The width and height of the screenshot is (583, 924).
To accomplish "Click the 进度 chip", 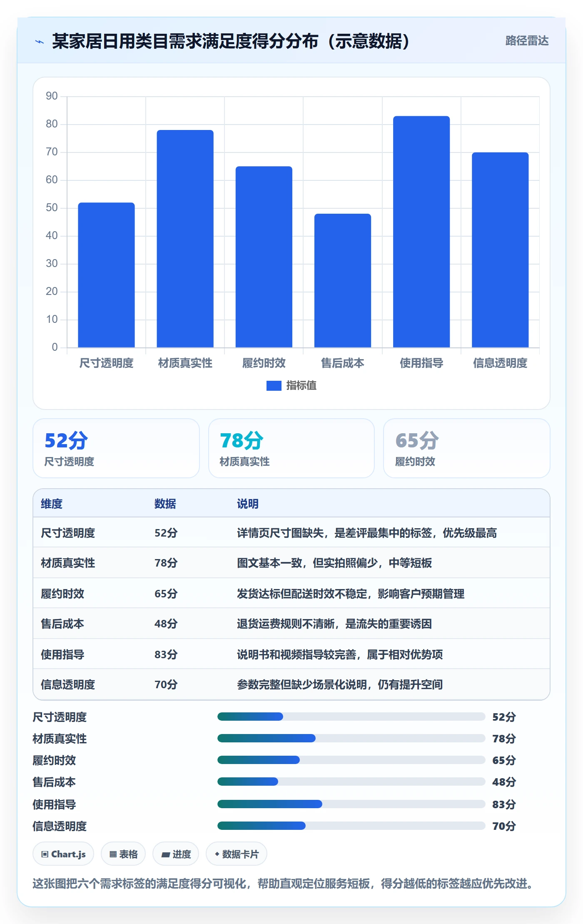I will (x=176, y=854).
